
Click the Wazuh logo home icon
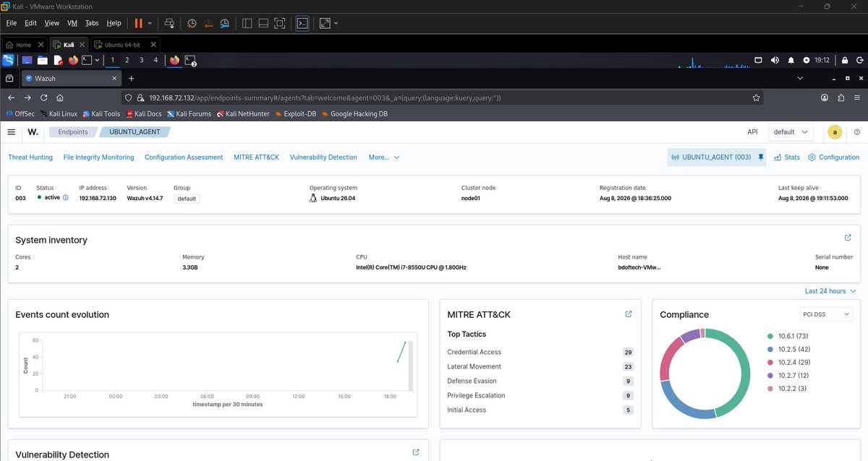point(33,132)
